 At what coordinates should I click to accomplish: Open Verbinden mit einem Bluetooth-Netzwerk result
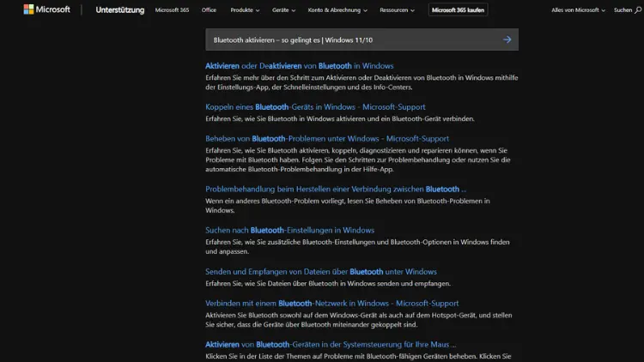[x=331, y=303]
